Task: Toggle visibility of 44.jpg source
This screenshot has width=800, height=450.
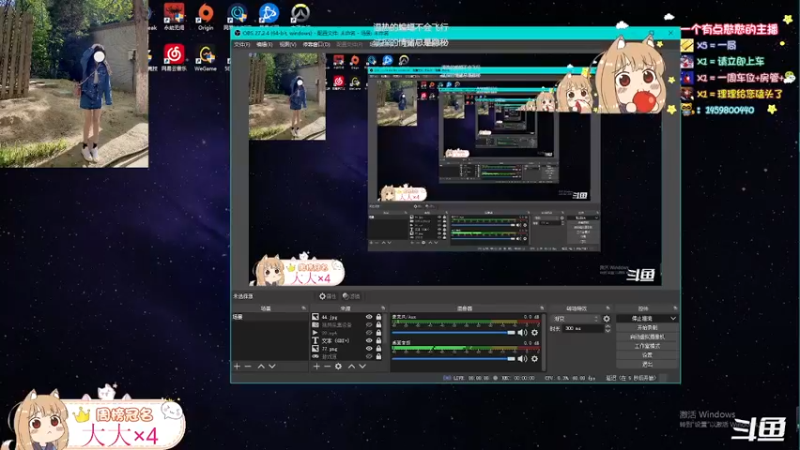Action: coord(369,317)
